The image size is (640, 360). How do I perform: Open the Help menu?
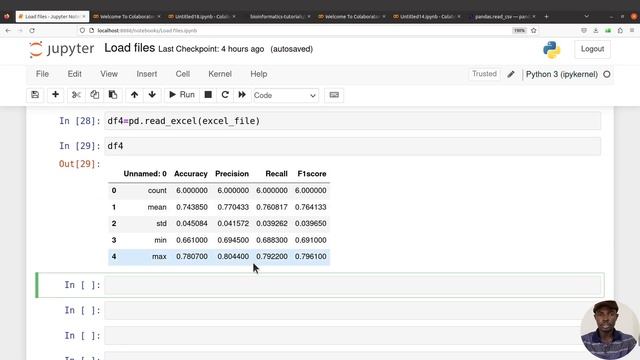(x=259, y=74)
